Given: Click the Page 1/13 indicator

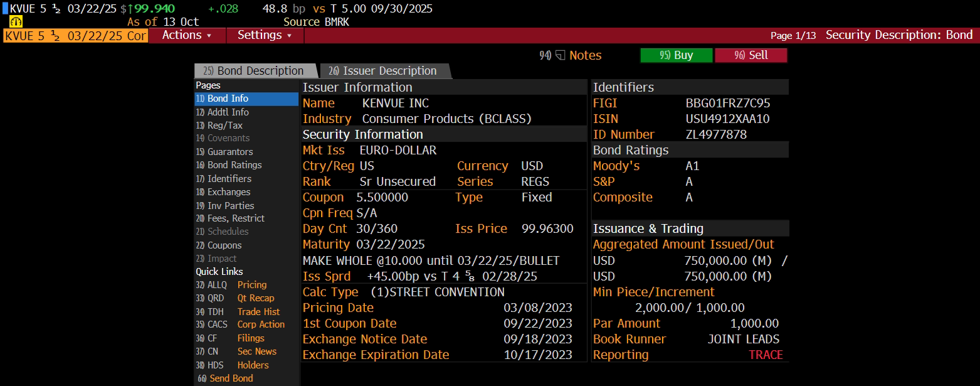Looking at the screenshot, I should [x=793, y=36].
